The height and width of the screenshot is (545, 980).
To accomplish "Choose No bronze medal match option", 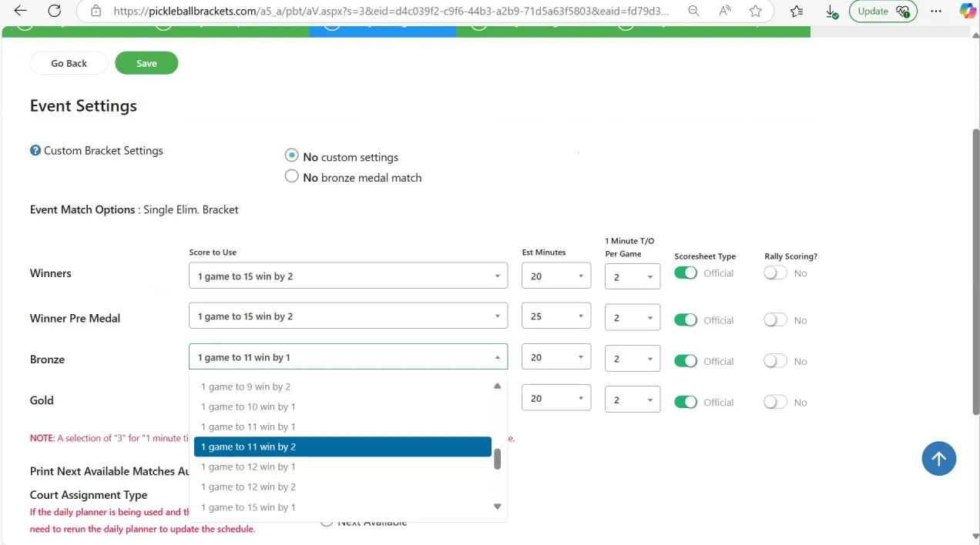I will tap(291, 176).
